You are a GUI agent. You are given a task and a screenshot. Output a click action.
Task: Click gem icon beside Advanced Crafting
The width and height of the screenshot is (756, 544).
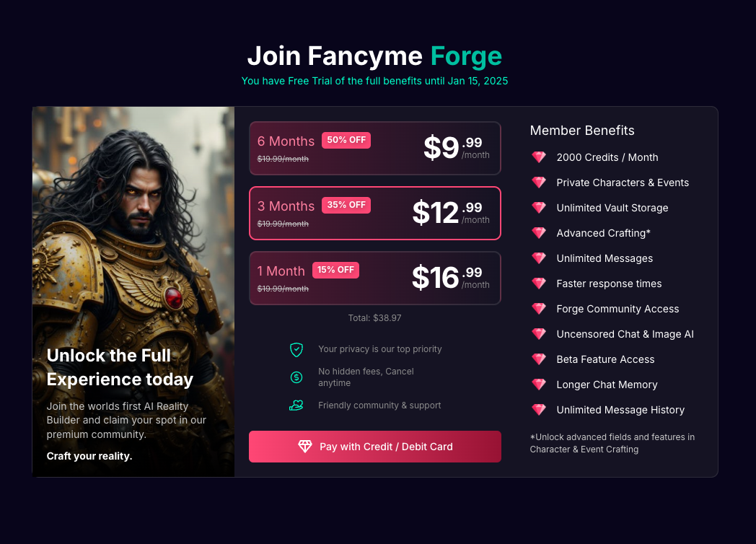(539, 233)
